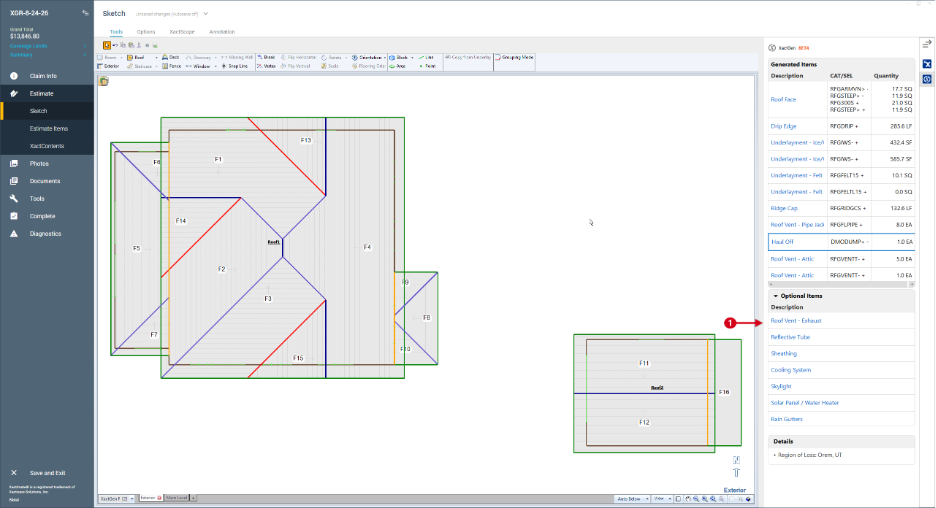Click the Fence tool

point(171,66)
